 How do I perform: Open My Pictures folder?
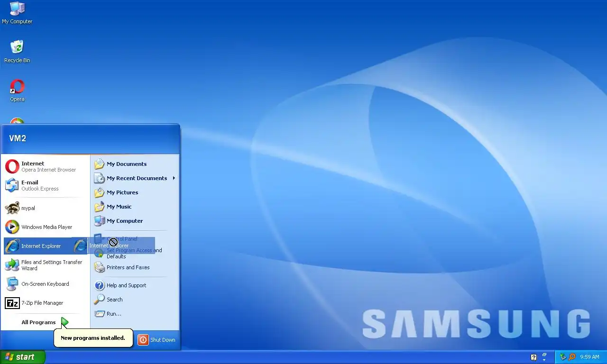pyautogui.click(x=135, y=192)
